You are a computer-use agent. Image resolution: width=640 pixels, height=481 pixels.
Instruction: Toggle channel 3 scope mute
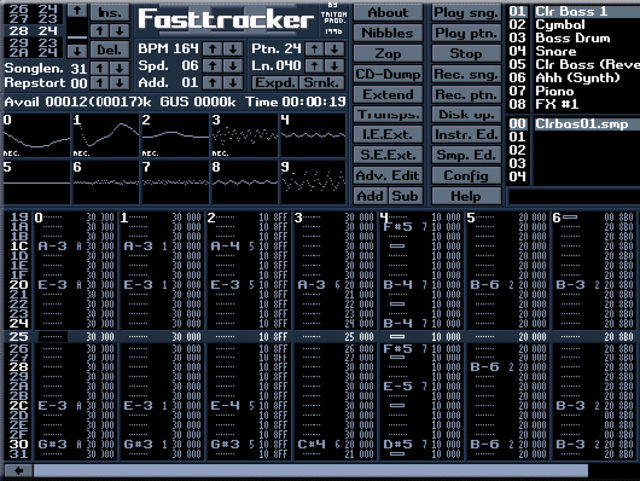(x=245, y=136)
